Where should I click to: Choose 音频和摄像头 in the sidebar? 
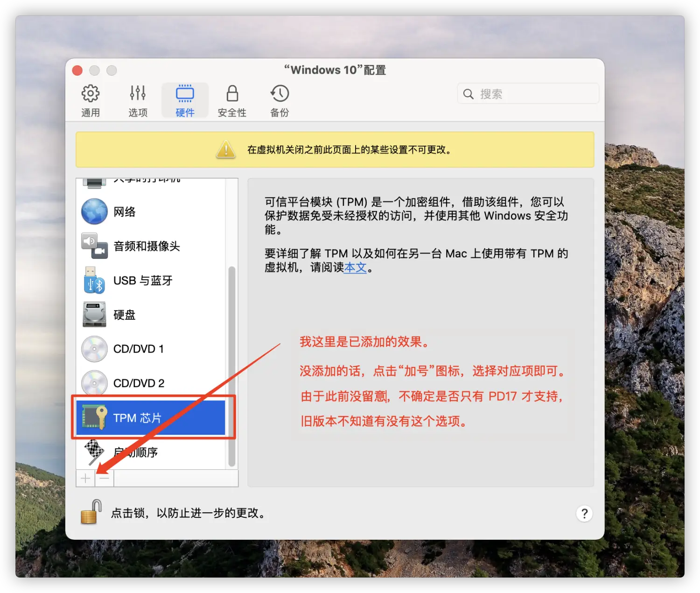147,246
